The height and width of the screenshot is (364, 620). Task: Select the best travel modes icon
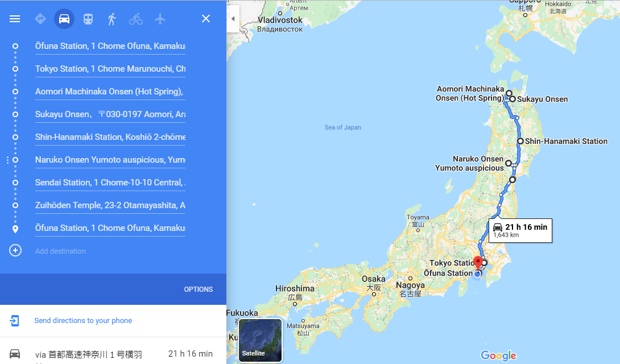pos(40,19)
